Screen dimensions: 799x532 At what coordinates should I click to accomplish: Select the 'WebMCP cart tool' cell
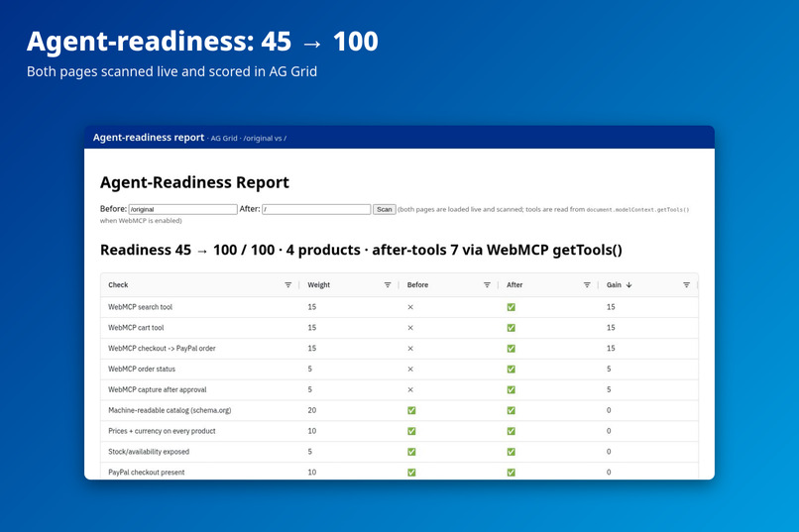click(136, 328)
